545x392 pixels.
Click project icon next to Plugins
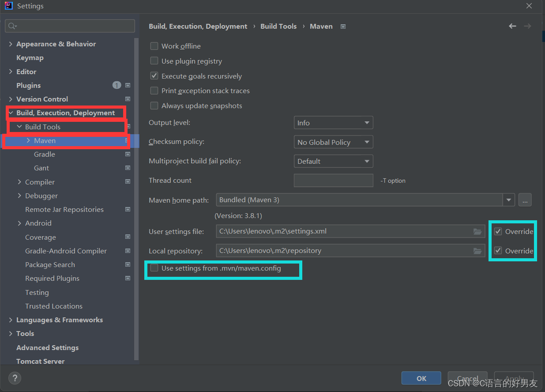[128, 85]
